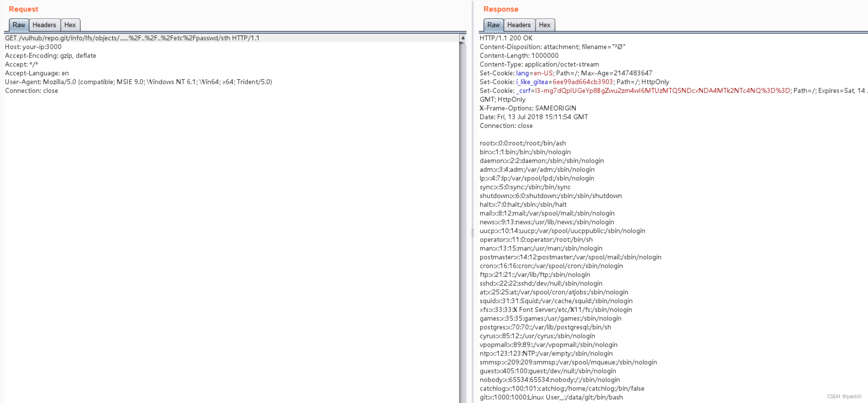Click the User-Agent Mozilla/5.0 line
Screen dimensions: 868x403
click(x=139, y=82)
